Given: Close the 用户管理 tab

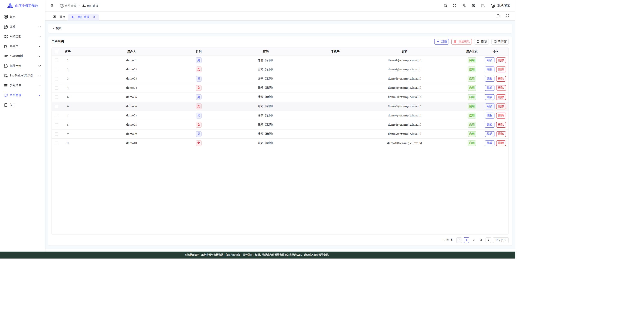Looking at the screenshot, I should coord(94,17).
